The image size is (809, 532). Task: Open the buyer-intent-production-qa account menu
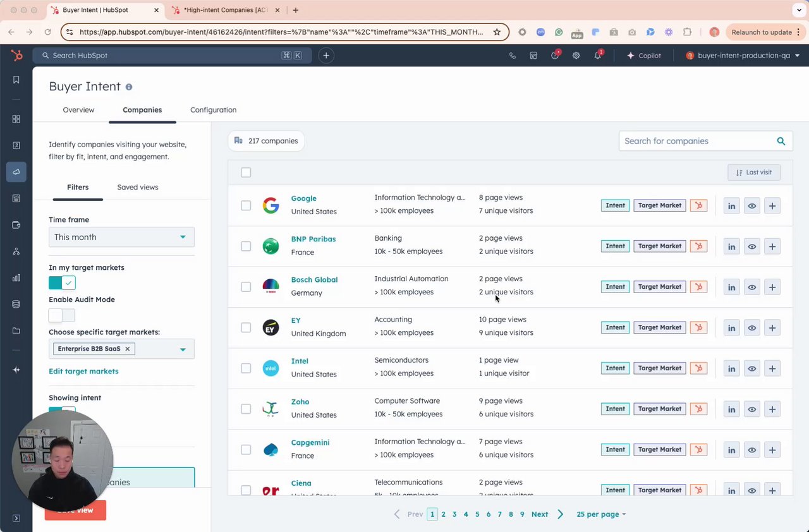click(743, 56)
